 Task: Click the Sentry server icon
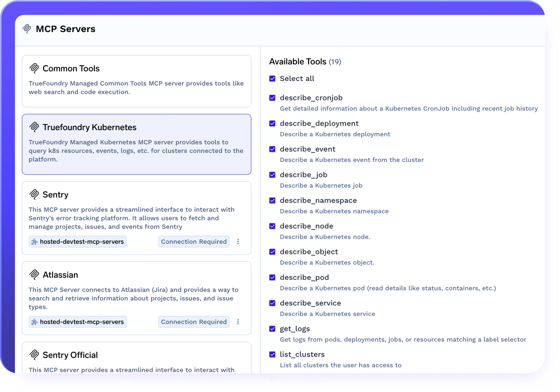click(34, 195)
